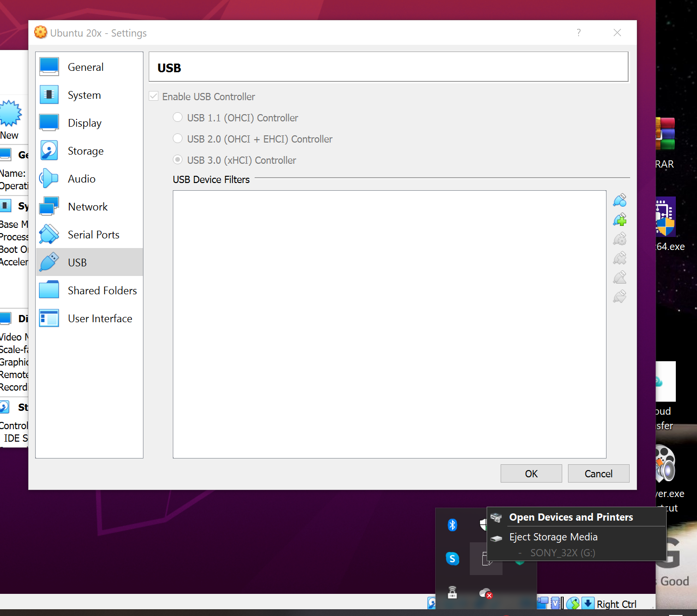Open the Serial Ports settings page
The height and width of the screenshot is (616, 697).
point(90,235)
